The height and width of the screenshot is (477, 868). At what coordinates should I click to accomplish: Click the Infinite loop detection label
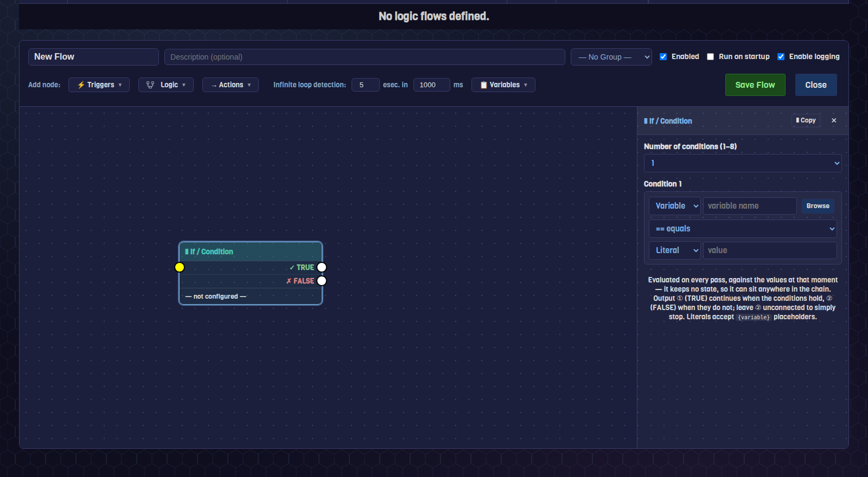pyautogui.click(x=310, y=85)
